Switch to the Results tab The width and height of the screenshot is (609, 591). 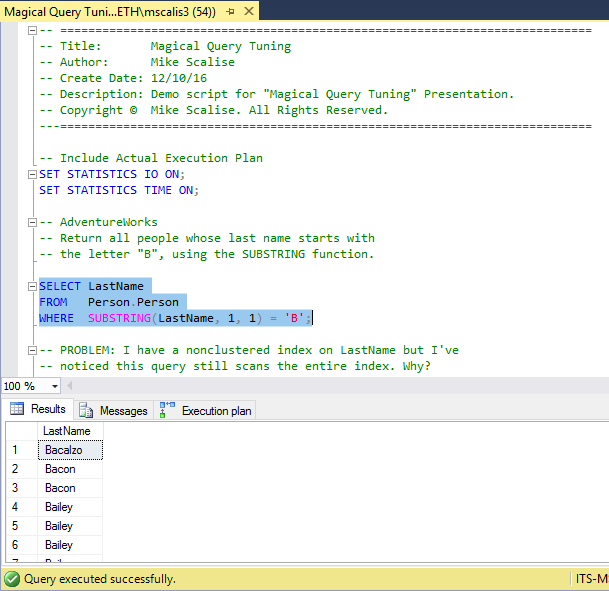(x=38, y=409)
